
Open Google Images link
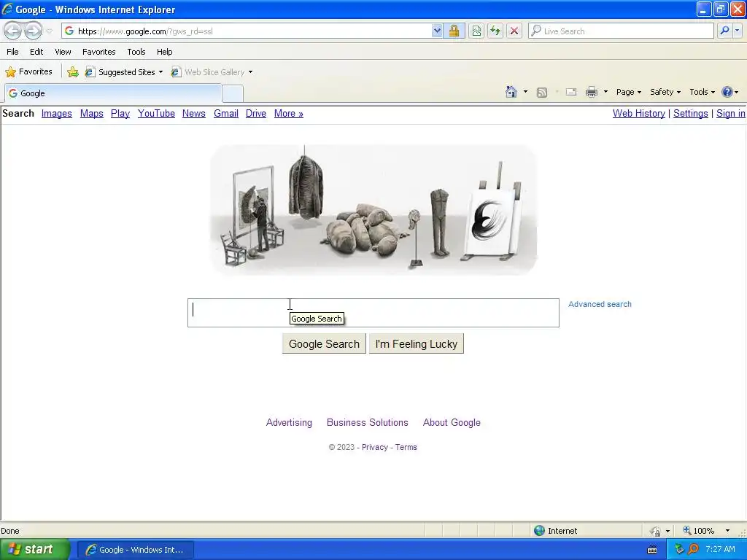pyautogui.click(x=57, y=113)
